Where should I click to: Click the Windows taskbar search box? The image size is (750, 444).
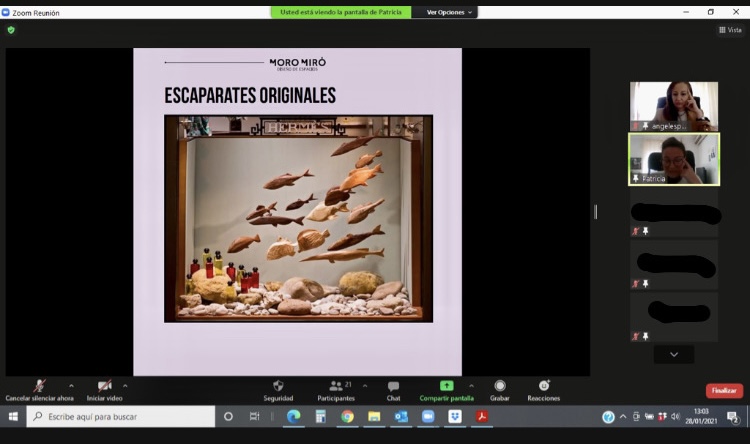[x=120, y=416]
